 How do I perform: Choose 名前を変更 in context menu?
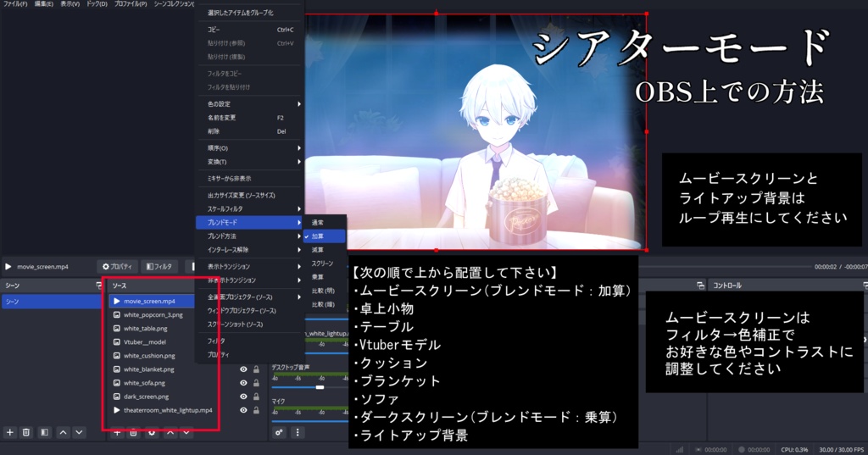click(250, 118)
